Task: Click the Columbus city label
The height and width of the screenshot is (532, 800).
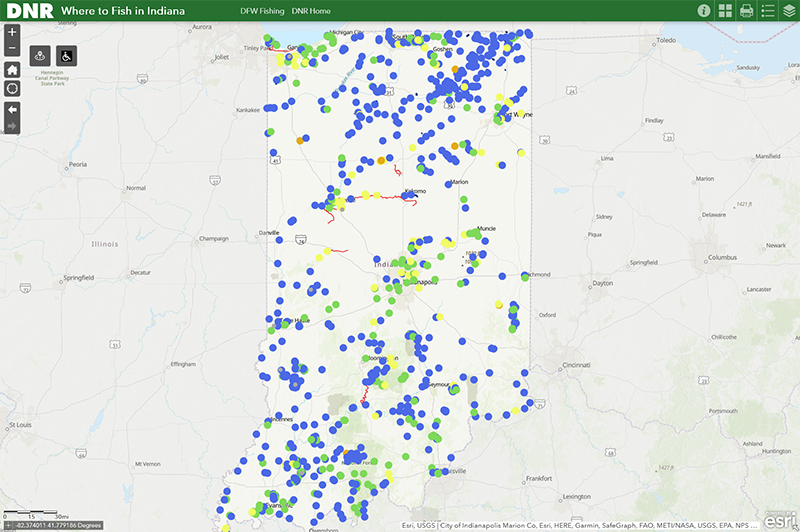Action: (x=722, y=257)
